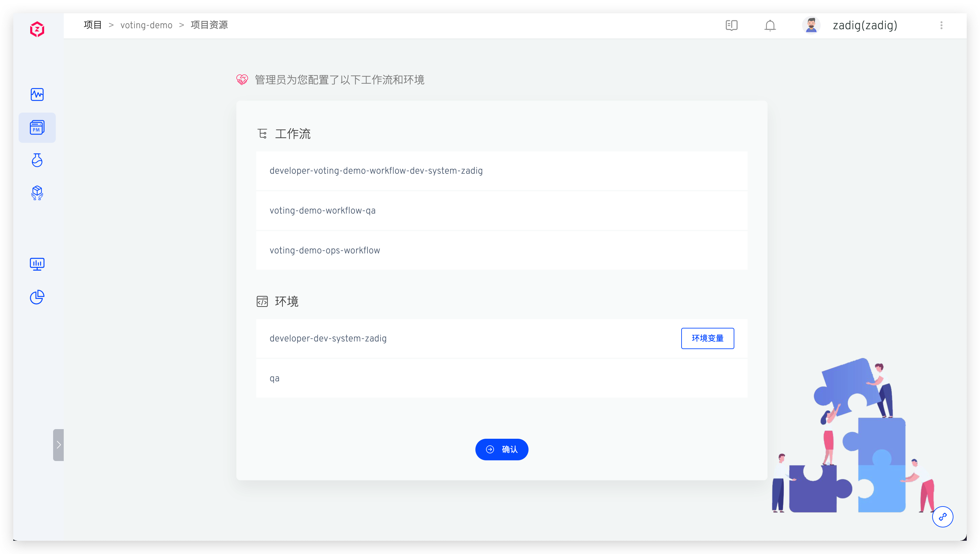Click the notification bell icon
Screen dimensions: 980x554
(770, 26)
